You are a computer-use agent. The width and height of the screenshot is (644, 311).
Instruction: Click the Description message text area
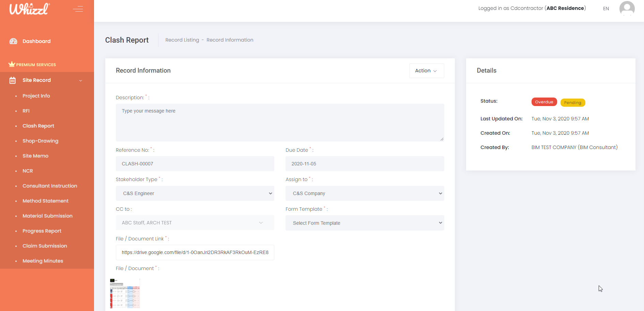point(280,122)
